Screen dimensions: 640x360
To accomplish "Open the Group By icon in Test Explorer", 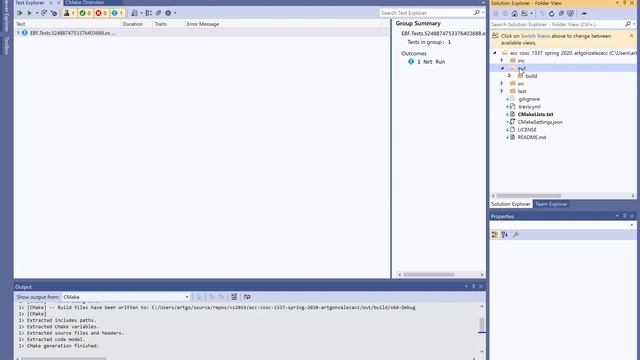I will coord(149,13).
